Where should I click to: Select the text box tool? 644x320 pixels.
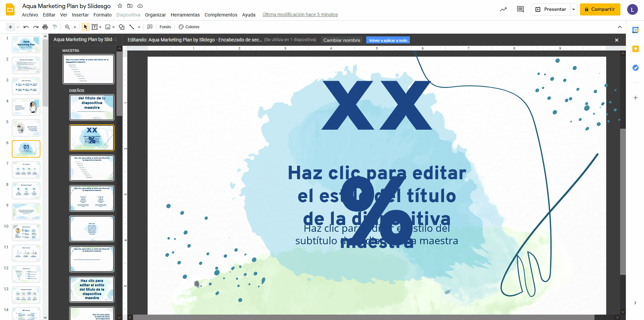pyautogui.click(x=95, y=27)
